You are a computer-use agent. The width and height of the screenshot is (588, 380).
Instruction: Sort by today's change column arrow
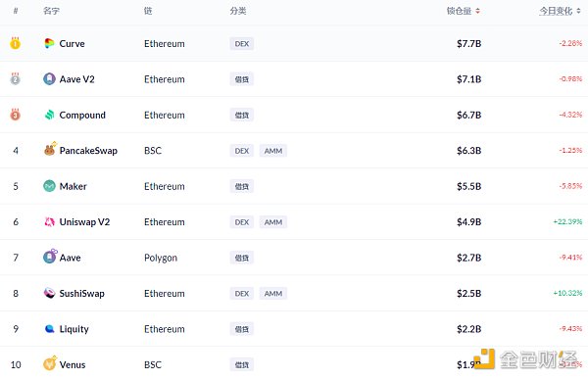(578, 11)
